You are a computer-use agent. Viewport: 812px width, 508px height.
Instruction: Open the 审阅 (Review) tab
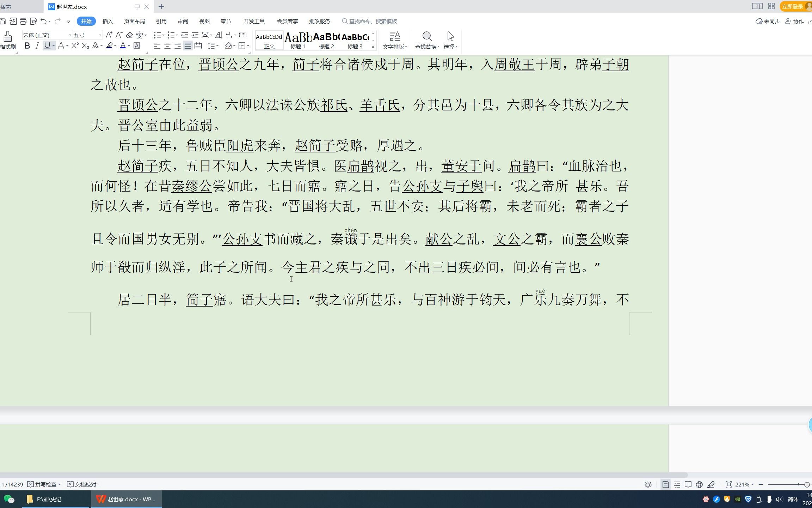click(183, 21)
